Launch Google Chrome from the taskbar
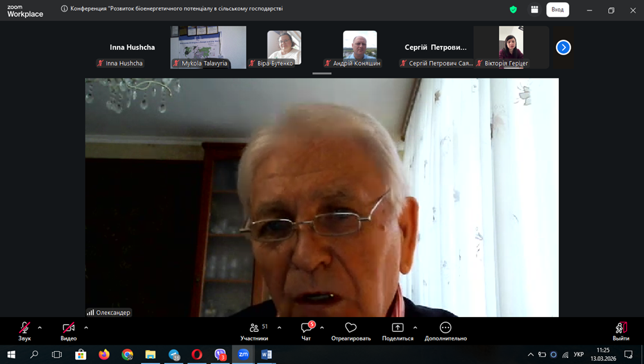Image resolution: width=644 pixels, height=364 pixels. coord(127,354)
